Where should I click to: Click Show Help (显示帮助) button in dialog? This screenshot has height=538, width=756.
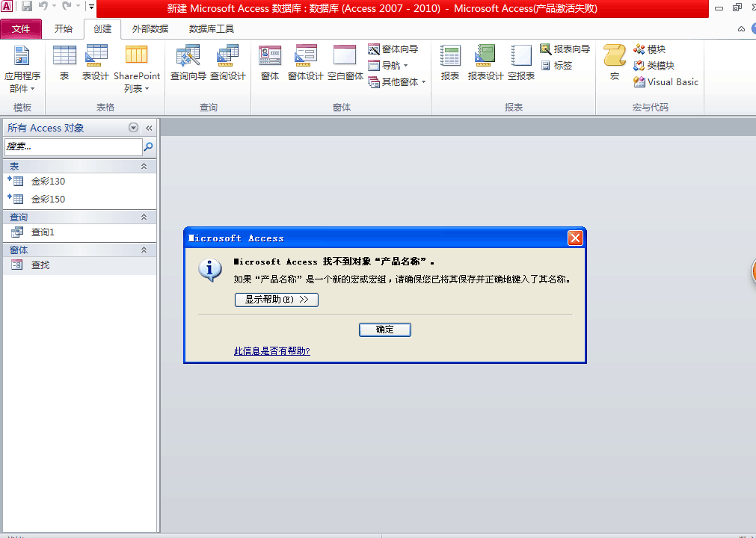tap(276, 300)
